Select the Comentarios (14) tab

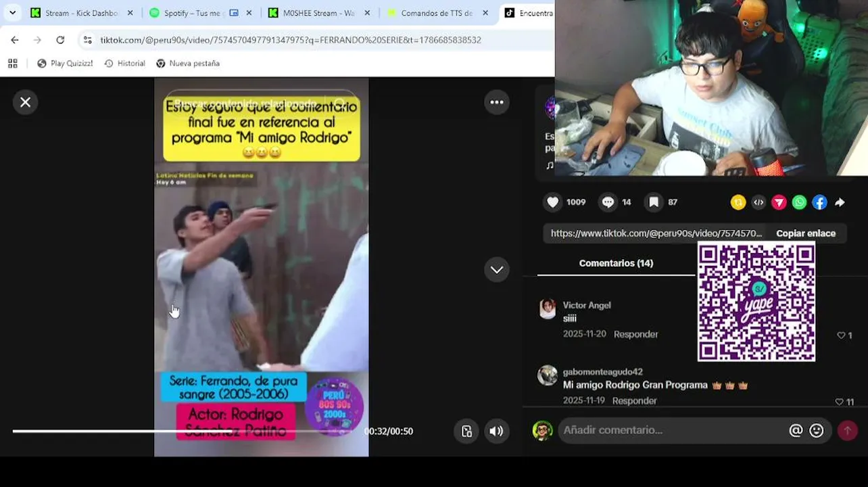point(616,263)
